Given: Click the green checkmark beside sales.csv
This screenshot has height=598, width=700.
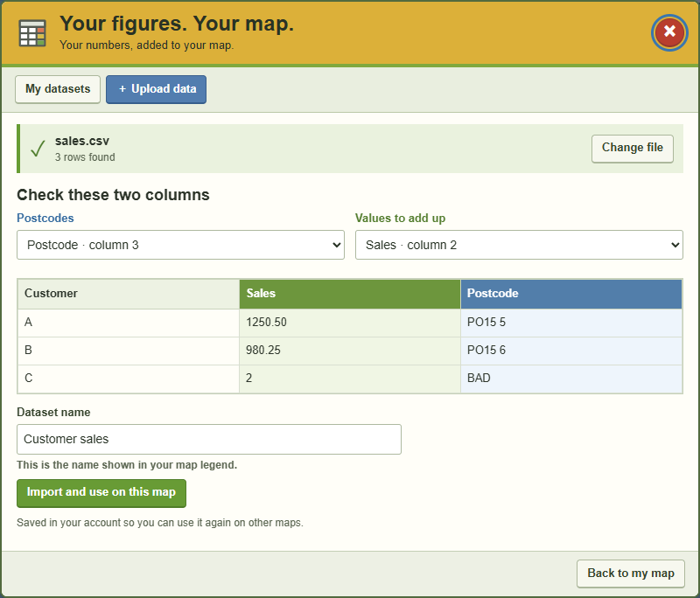Looking at the screenshot, I should (x=38, y=149).
